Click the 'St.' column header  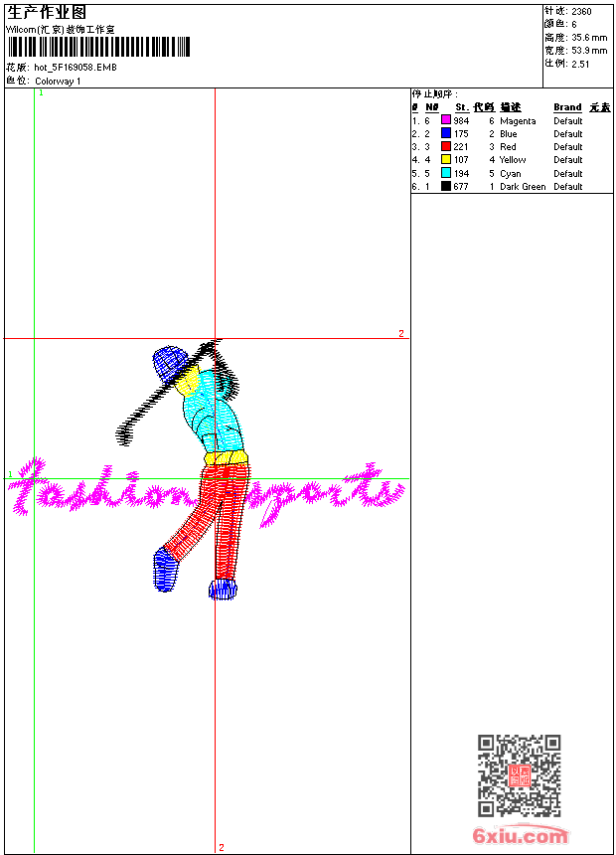(x=462, y=107)
